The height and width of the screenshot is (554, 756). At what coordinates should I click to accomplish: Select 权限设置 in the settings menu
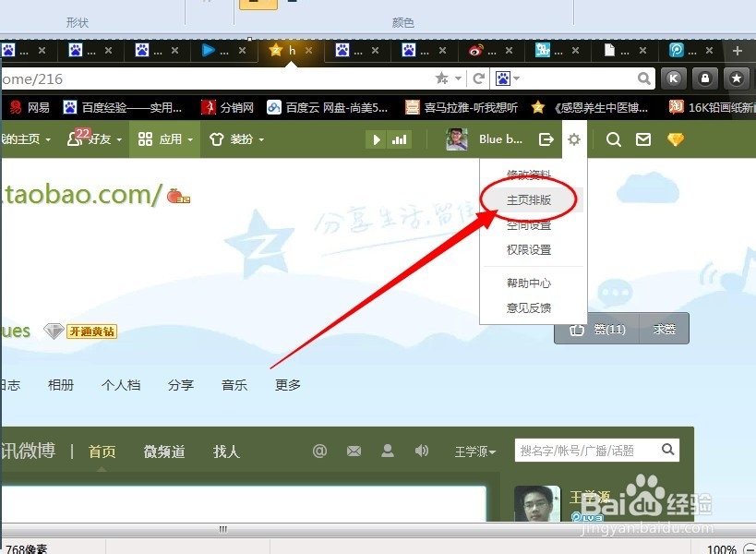528,249
